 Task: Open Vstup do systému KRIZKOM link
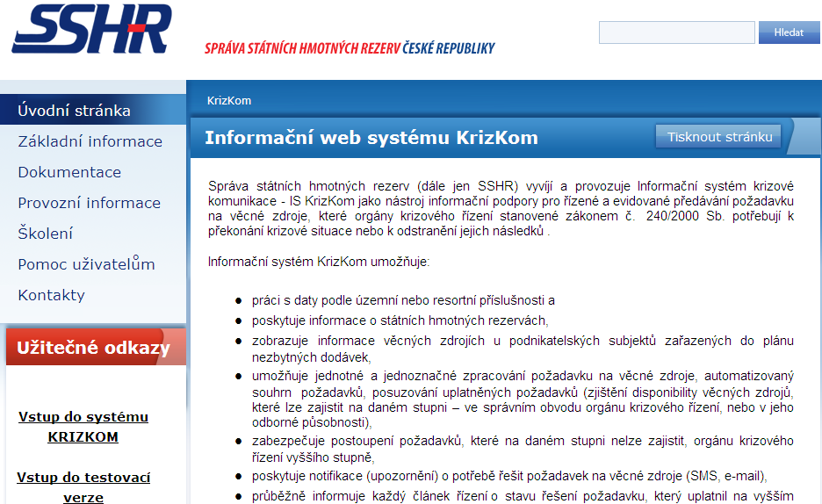pos(83,427)
